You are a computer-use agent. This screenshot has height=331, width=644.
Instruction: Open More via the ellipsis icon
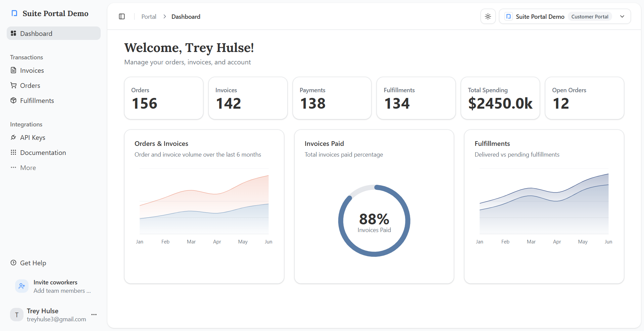(13, 167)
